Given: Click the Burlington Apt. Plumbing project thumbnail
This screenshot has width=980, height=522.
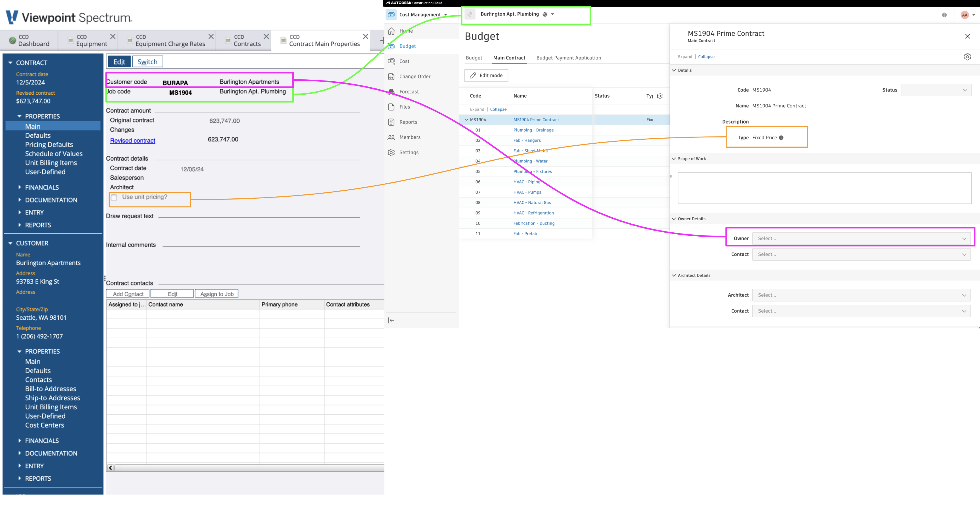Looking at the screenshot, I should [x=470, y=14].
